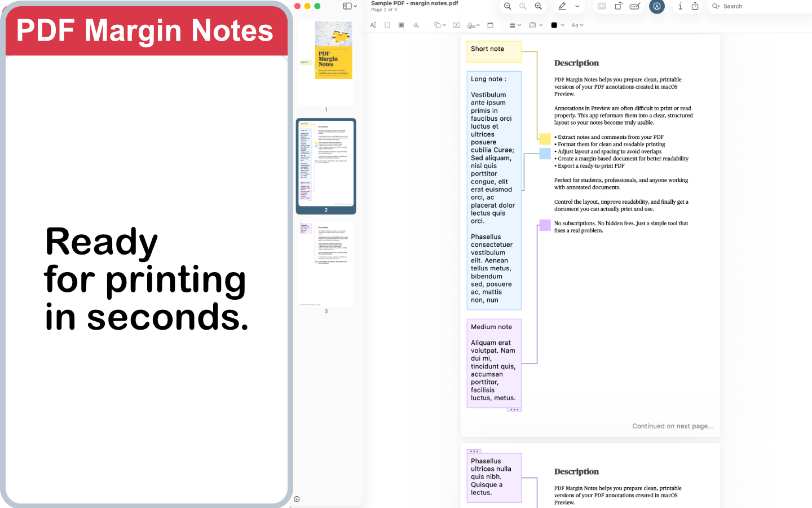Select the Text Selection tool
Viewport: 812px width, 508px height.
click(373, 25)
